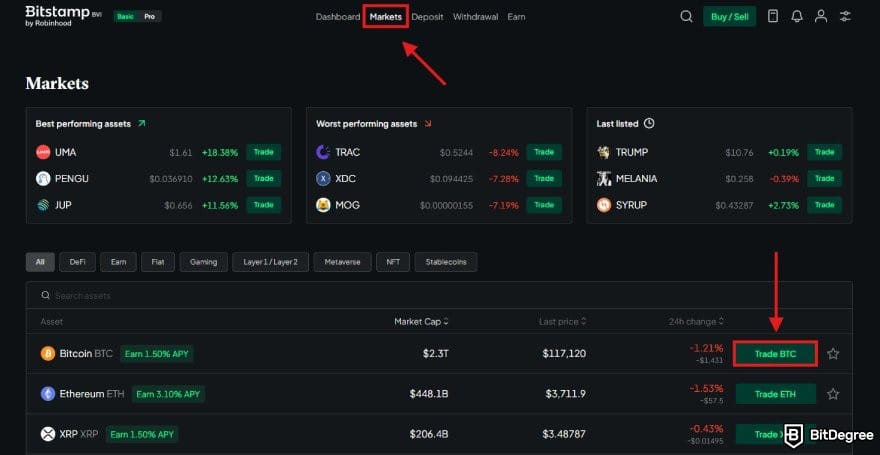Screen dimensions: 880x455
Task: Click the MELANIA coin icon
Action: [x=604, y=178]
